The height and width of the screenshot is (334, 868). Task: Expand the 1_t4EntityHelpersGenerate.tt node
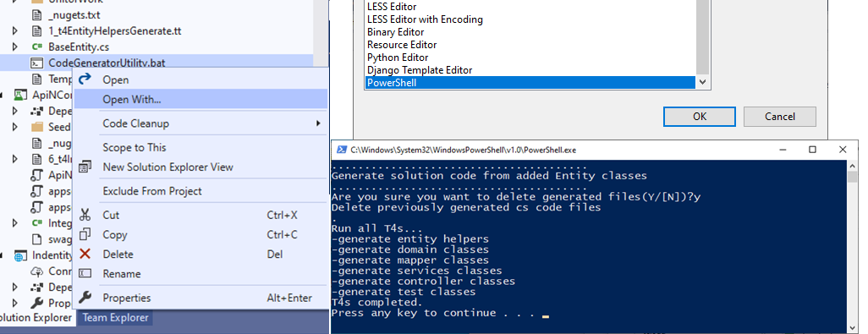(15, 31)
